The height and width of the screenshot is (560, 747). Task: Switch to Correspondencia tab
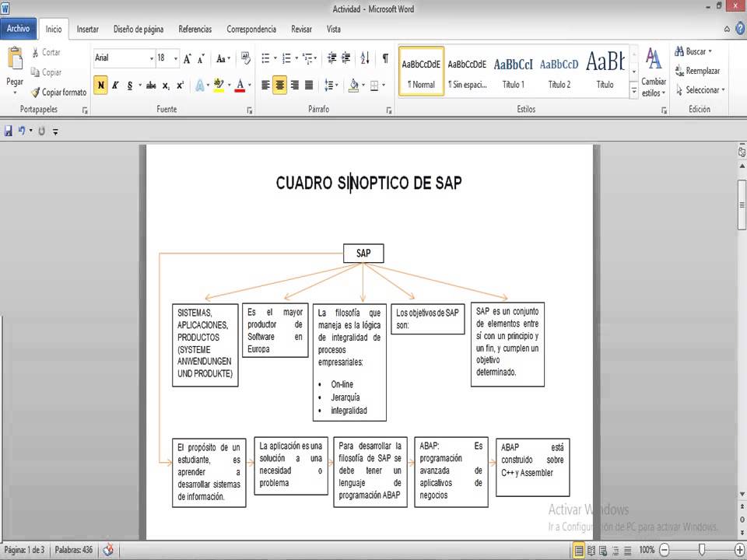[x=251, y=29]
